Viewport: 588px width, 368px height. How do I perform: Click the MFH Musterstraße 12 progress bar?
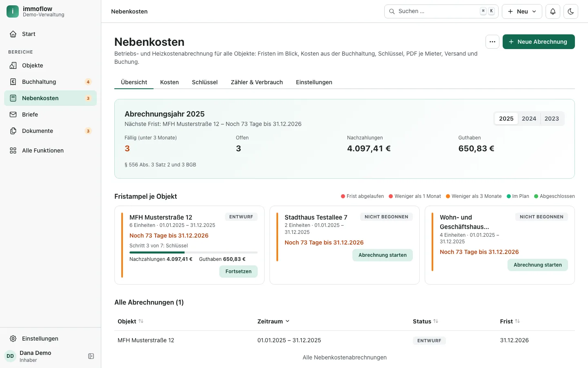click(194, 253)
